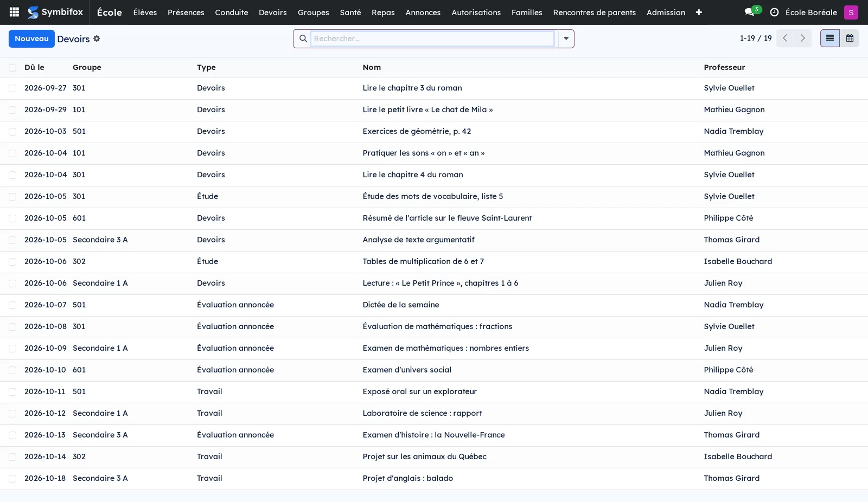Check the row for Projet d'anglais : balado
The image size is (868, 502).
click(12, 479)
